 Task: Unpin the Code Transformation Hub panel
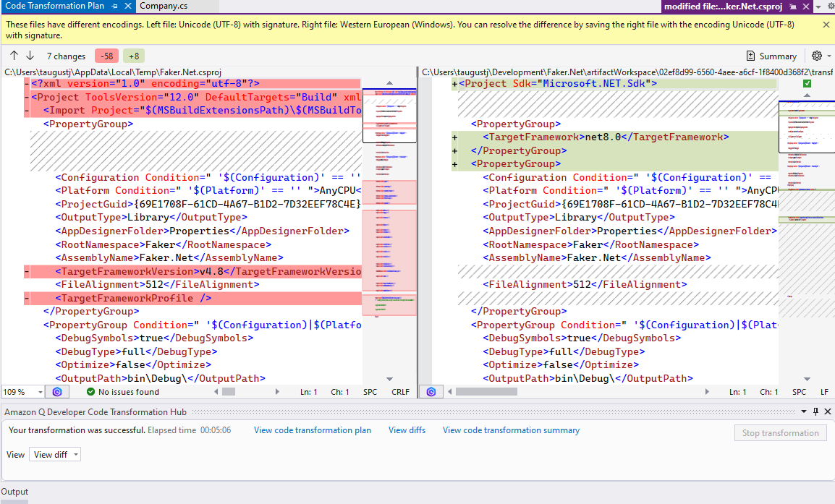coord(815,411)
